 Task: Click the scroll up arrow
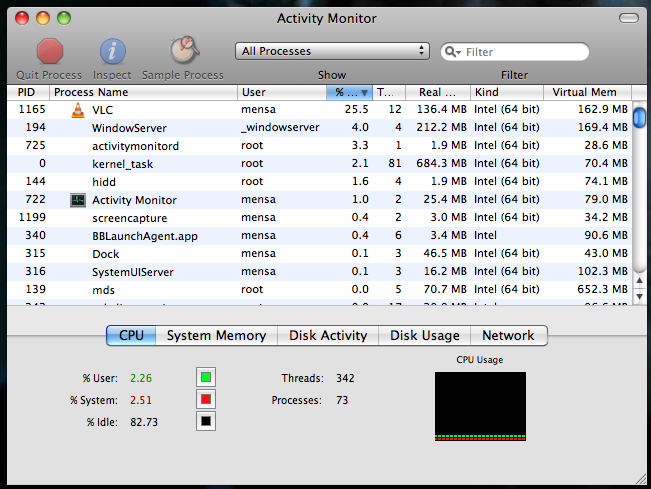click(x=639, y=281)
